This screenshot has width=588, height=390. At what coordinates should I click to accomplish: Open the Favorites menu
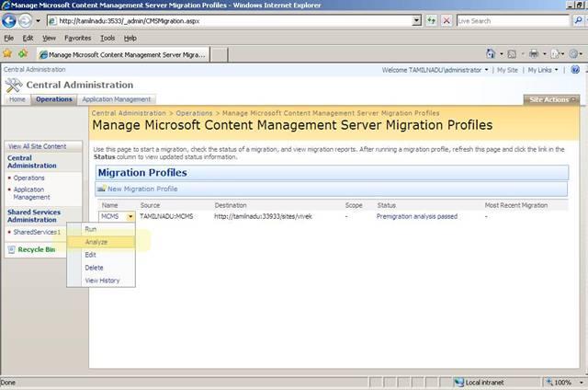click(77, 38)
